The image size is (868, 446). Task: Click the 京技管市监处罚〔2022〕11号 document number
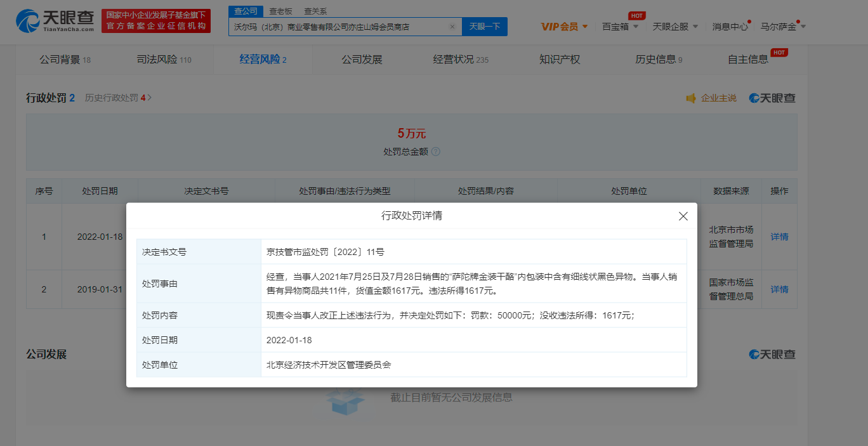tap(325, 252)
